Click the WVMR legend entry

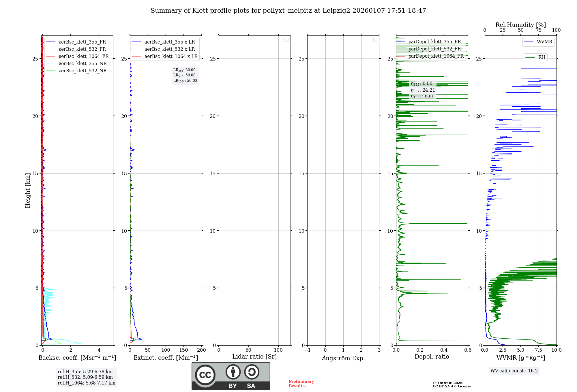click(x=544, y=42)
